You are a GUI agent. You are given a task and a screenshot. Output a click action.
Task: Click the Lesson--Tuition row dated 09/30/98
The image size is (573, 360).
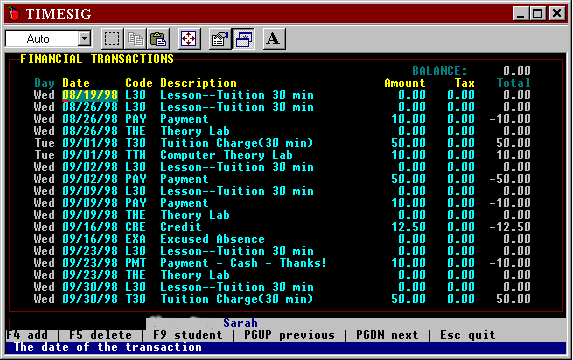[282, 287]
